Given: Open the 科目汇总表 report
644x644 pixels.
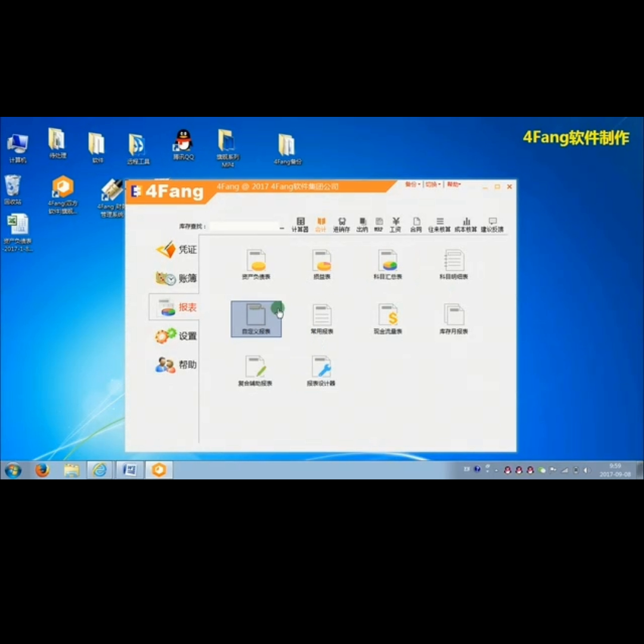Looking at the screenshot, I should pos(388,265).
